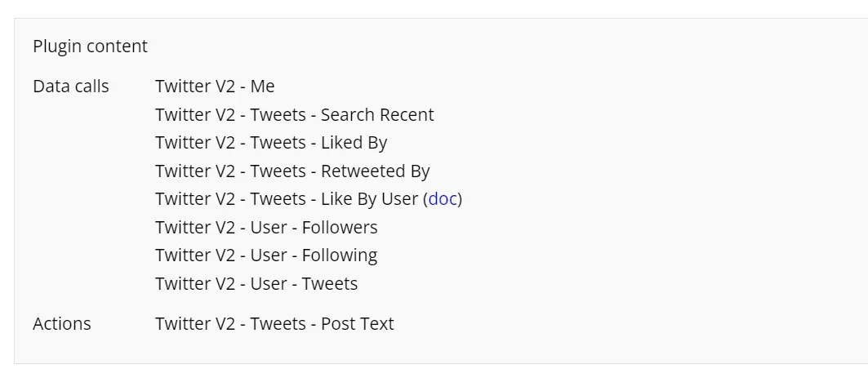Select Twitter V2 - User - Tweets entry

click(256, 283)
